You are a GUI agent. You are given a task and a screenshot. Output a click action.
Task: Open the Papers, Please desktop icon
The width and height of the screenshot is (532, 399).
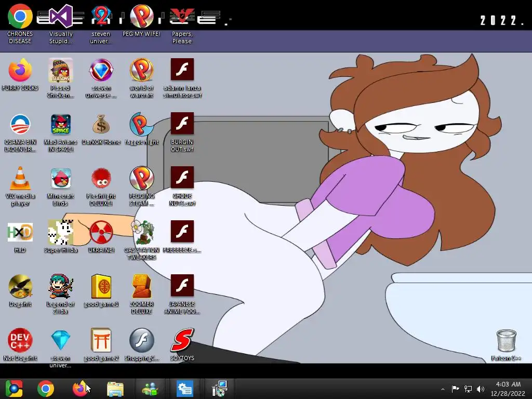[182, 16]
